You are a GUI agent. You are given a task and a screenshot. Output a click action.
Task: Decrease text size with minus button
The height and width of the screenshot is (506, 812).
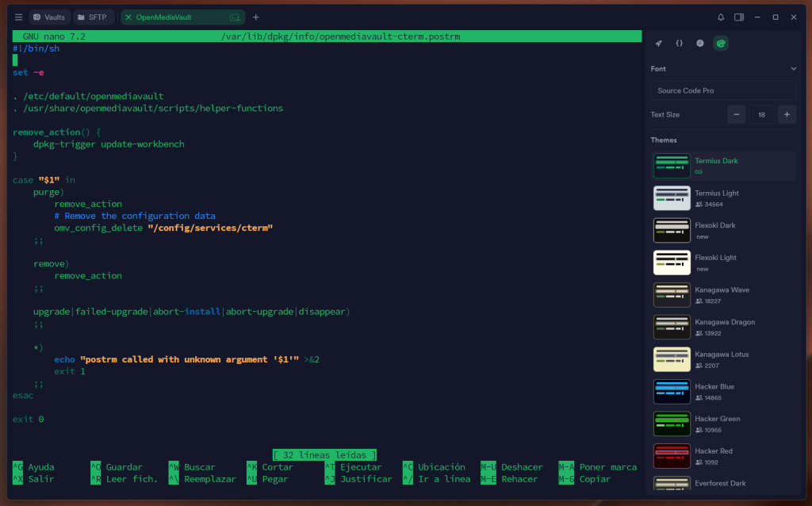[x=737, y=114]
